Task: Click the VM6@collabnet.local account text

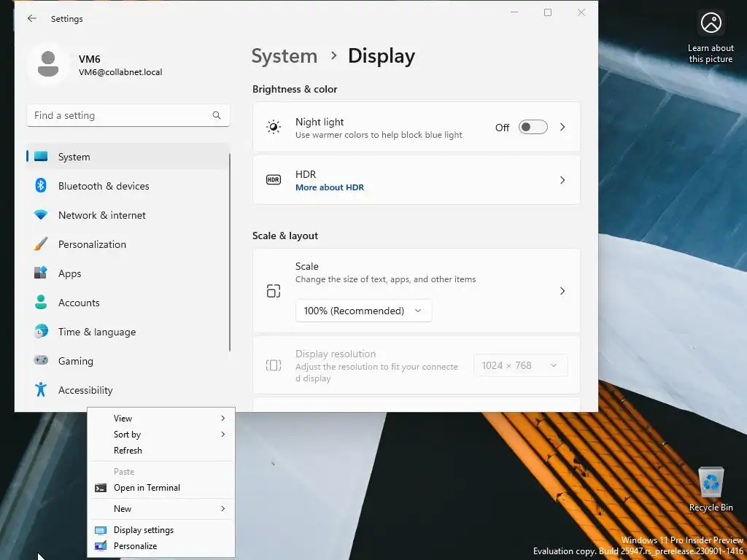Action: pyautogui.click(x=120, y=72)
